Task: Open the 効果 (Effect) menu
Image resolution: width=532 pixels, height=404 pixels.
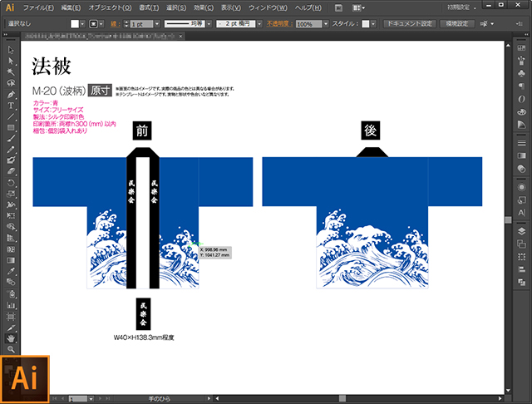Action: [x=203, y=7]
